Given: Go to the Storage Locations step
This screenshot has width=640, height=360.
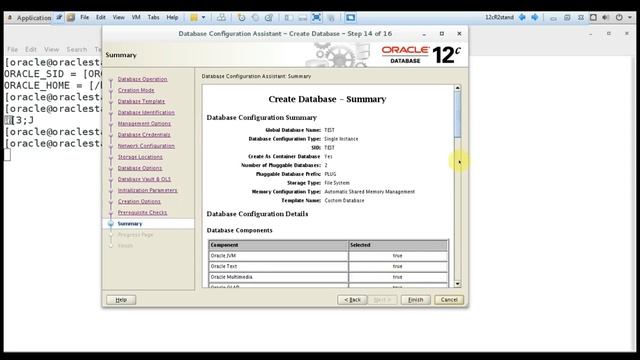Looking at the screenshot, I should [140, 157].
